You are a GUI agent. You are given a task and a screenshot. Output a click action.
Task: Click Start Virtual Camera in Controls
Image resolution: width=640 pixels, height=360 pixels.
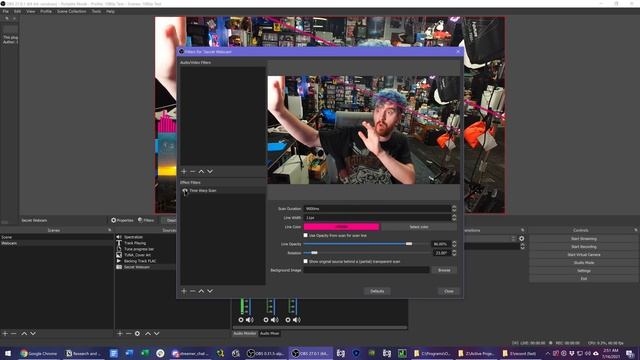(x=584, y=255)
